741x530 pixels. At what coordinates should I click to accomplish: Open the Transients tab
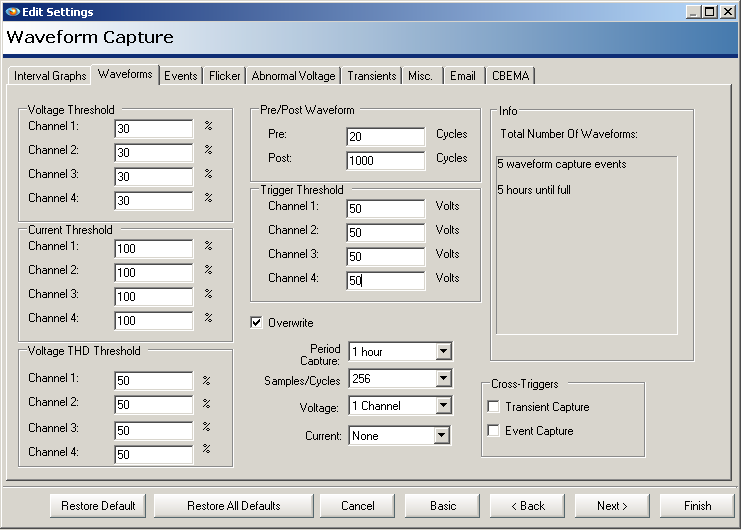point(372,76)
